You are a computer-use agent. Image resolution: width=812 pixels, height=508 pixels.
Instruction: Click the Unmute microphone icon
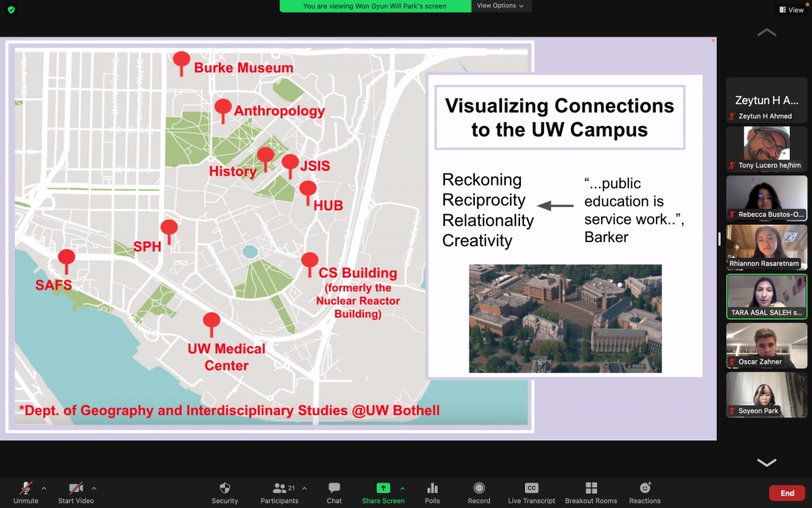pos(25,488)
